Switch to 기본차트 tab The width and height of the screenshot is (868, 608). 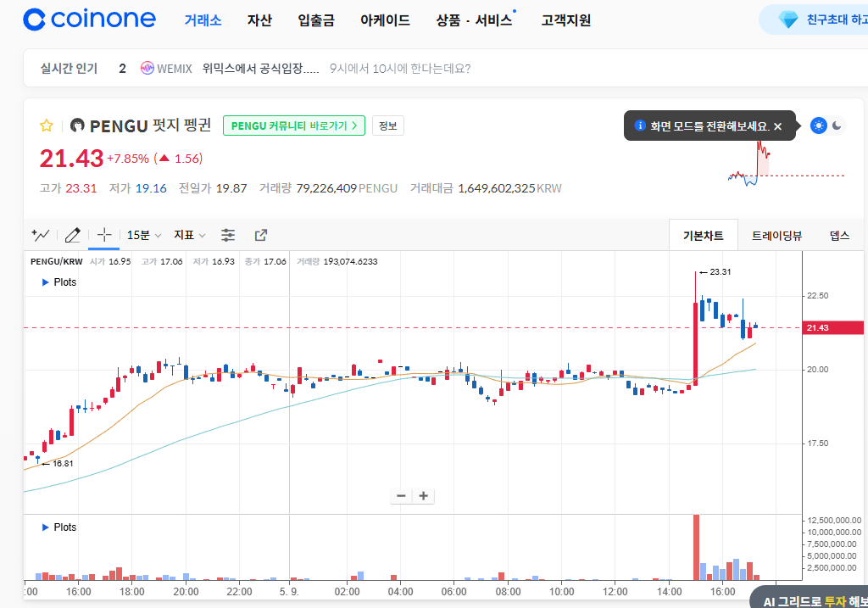[703, 236]
